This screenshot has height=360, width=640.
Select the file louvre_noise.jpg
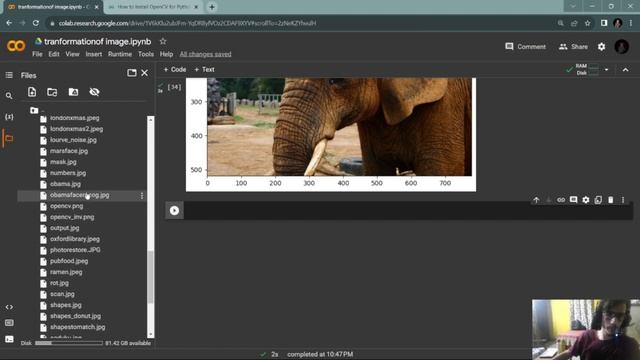click(73, 140)
